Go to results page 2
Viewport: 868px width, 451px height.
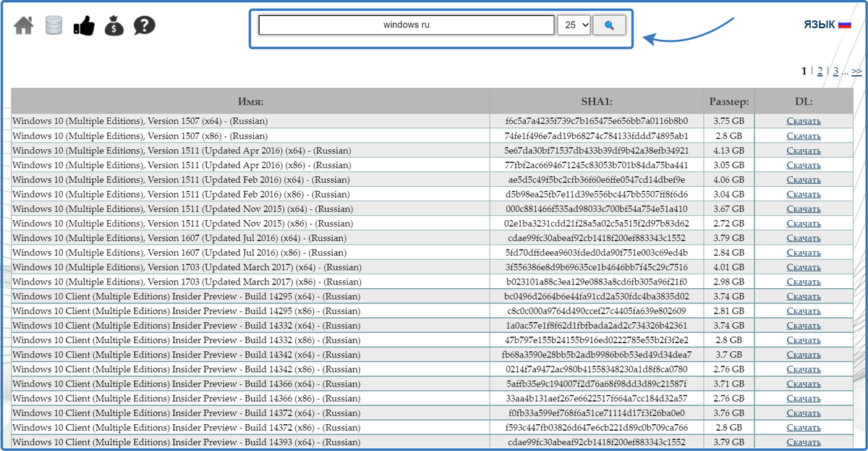tap(820, 71)
